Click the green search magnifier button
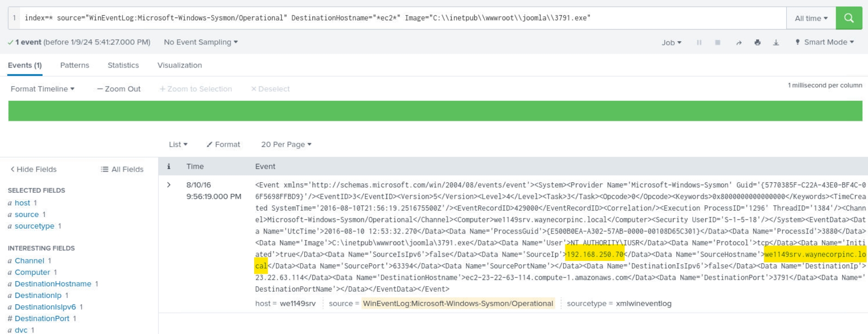 coord(849,18)
